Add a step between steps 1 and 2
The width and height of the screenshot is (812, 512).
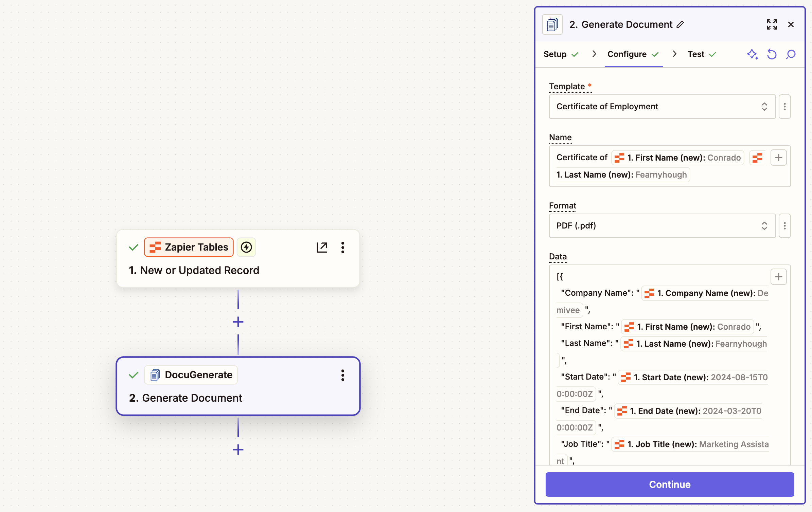(x=238, y=322)
